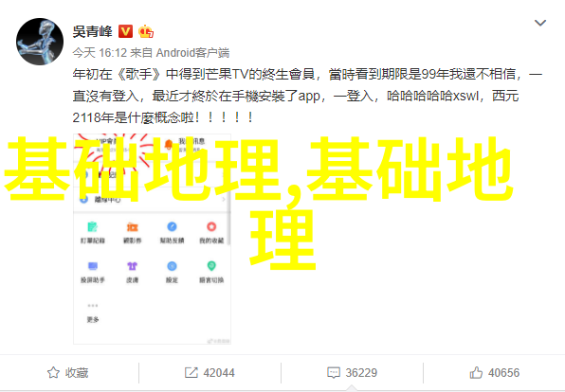Open the attached app screenshot thumbnail
This screenshot has height=392, width=565.
tap(152, 239)
